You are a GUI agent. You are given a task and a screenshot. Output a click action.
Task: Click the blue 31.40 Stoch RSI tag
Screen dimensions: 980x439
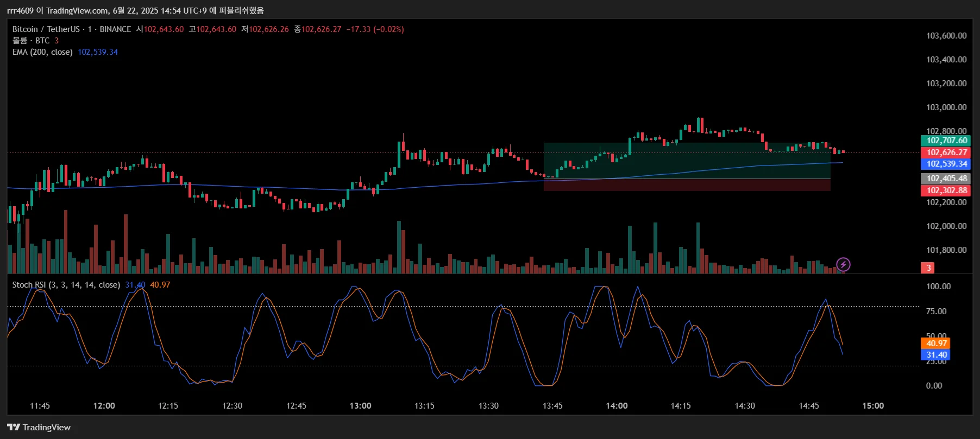[x=935, y=355]
